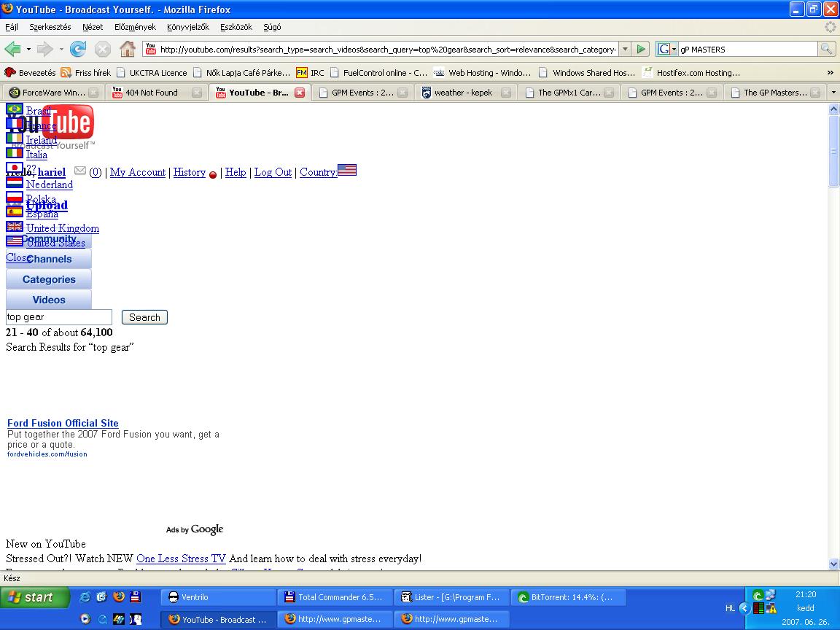Click the My Account link
This screenshot has width=840, height=630.
click(x=138, y=172)
